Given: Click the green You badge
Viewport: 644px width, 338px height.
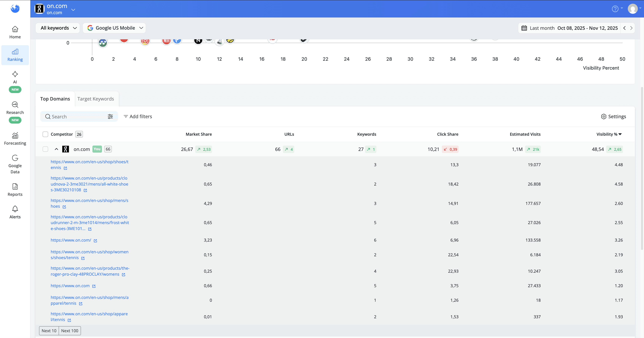Looking at the screenshot, I should [x=97, y=149].
